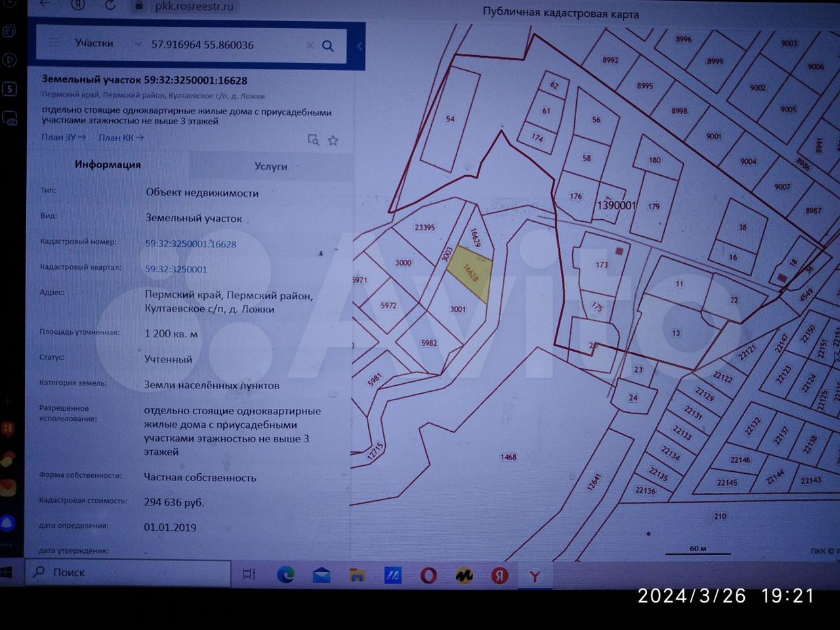The width and height of the screenshot is (840, 630).
Task: Click the search magnifier icon in search bar
Action: click(328, 46)
